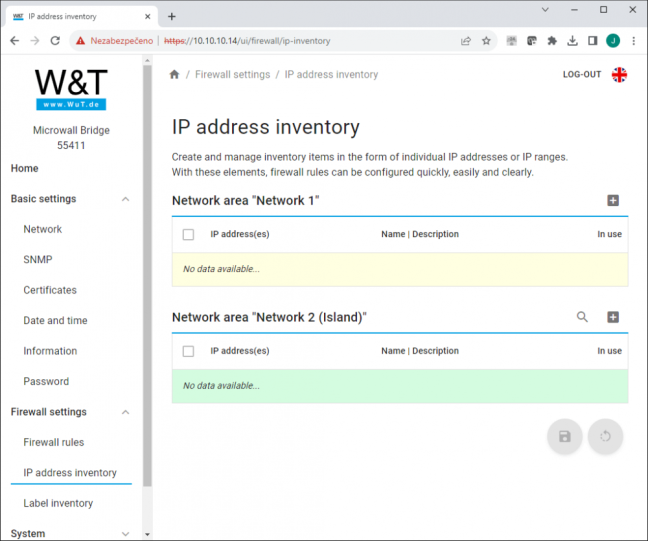648x541 pixels.
Task: Select all checkbox in Network 1 table
Action: click(x=188, y=234)
